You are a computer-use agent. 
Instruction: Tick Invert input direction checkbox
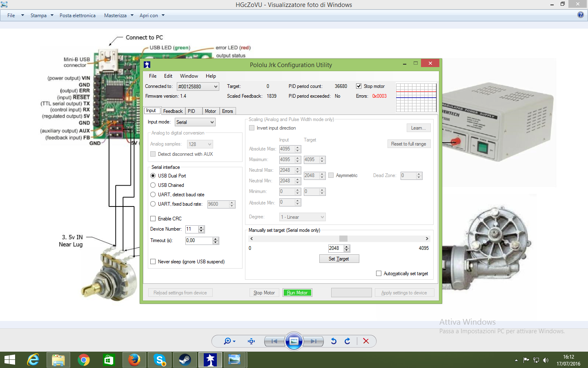click(x=252, y=128)
